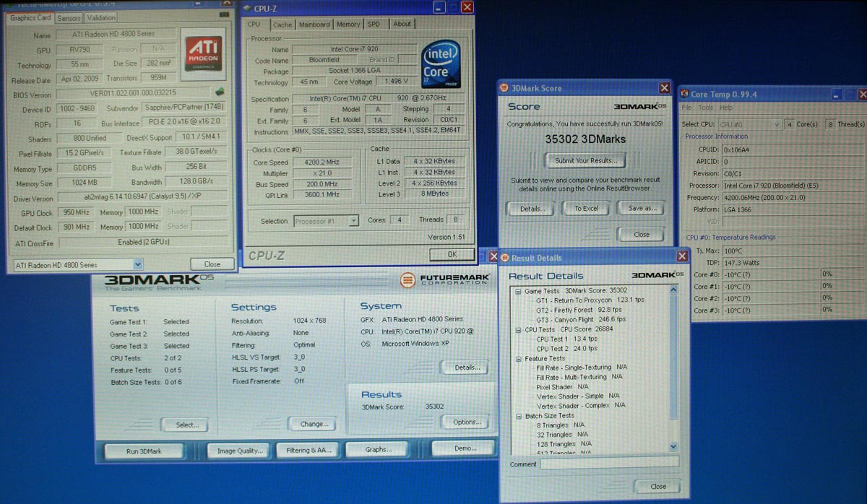This screenshot has height=504, width=867.
Task: Click the Futuremark Corporation logo
Action: 443,279
